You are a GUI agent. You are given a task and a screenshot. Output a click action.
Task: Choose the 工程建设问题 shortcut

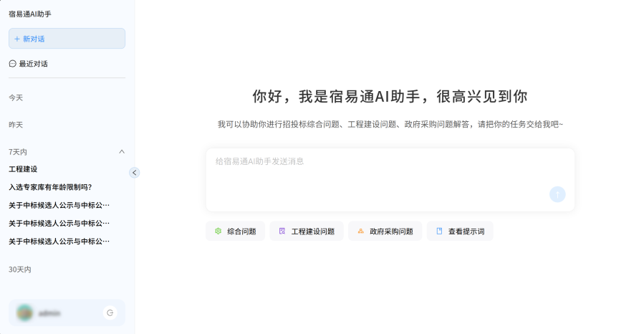pyautogui.click(x=307, y=232)
